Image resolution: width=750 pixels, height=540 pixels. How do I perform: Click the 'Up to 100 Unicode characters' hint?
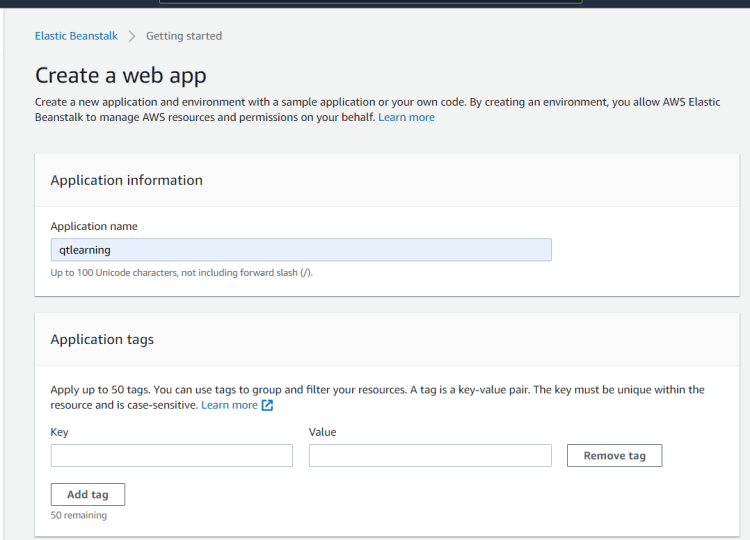(182, 273)
